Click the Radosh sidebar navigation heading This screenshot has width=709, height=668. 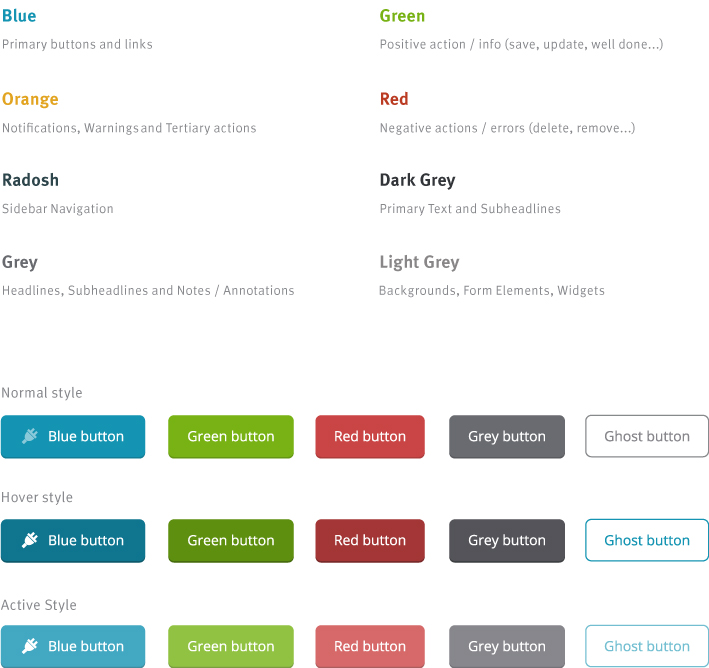(x=30, y=180)
